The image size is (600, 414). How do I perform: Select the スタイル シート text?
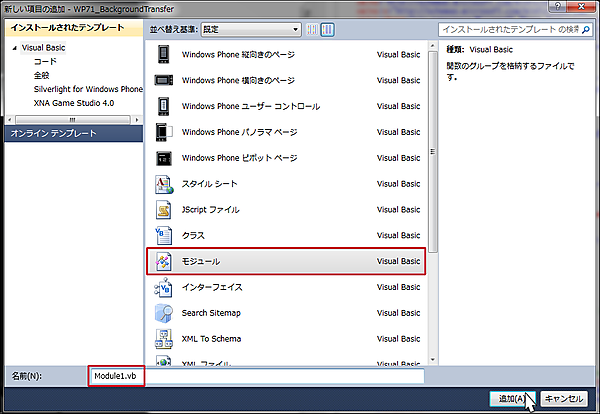209,184
